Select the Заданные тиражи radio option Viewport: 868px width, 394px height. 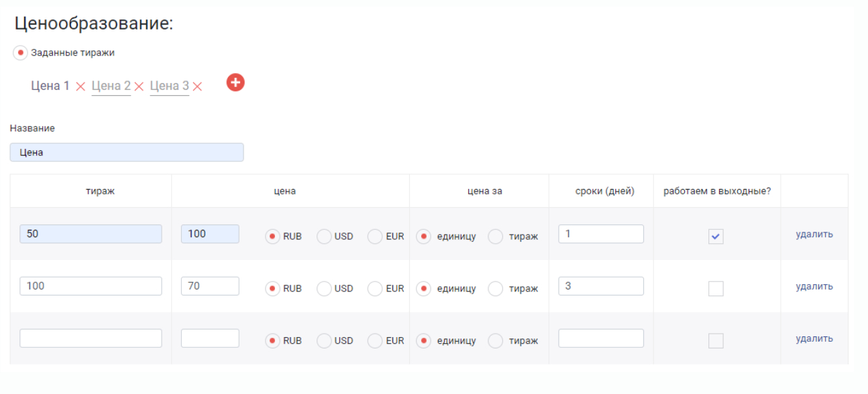click(21, 53)
